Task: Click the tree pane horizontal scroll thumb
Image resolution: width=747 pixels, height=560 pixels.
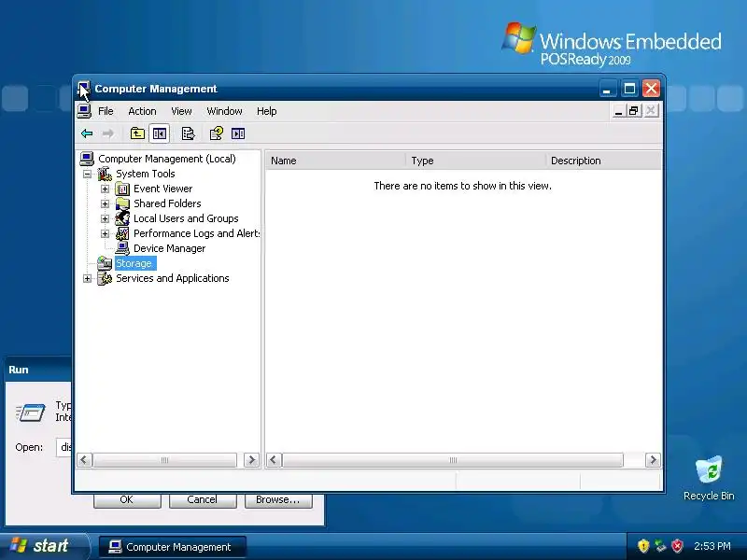Action: point(165,460)
